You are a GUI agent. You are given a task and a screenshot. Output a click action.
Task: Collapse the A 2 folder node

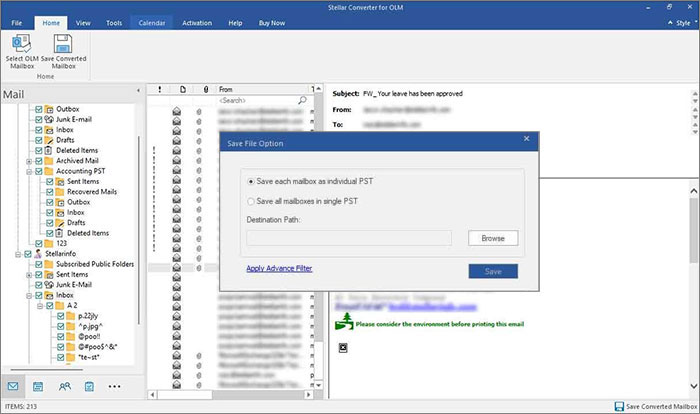[40, 306]
